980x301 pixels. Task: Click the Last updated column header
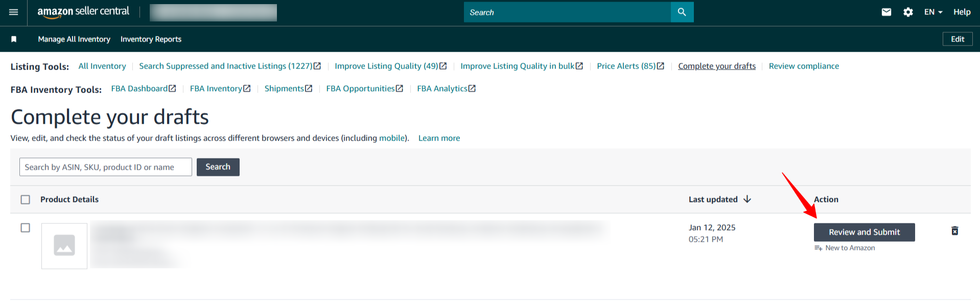[713, 199]
